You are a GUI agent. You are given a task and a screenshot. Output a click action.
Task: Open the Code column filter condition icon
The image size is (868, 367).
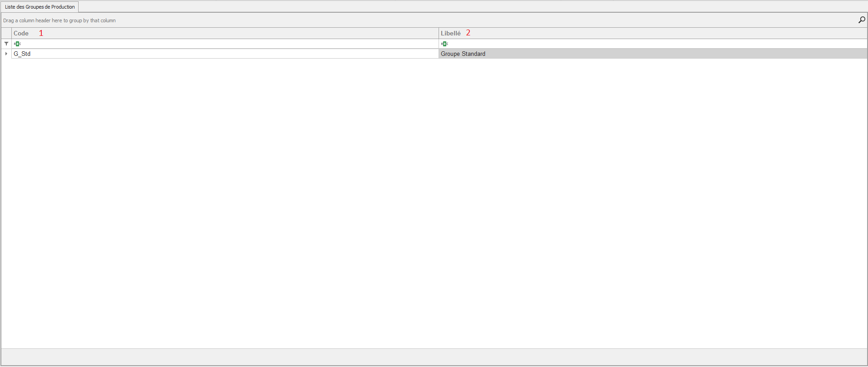point(17,44)
